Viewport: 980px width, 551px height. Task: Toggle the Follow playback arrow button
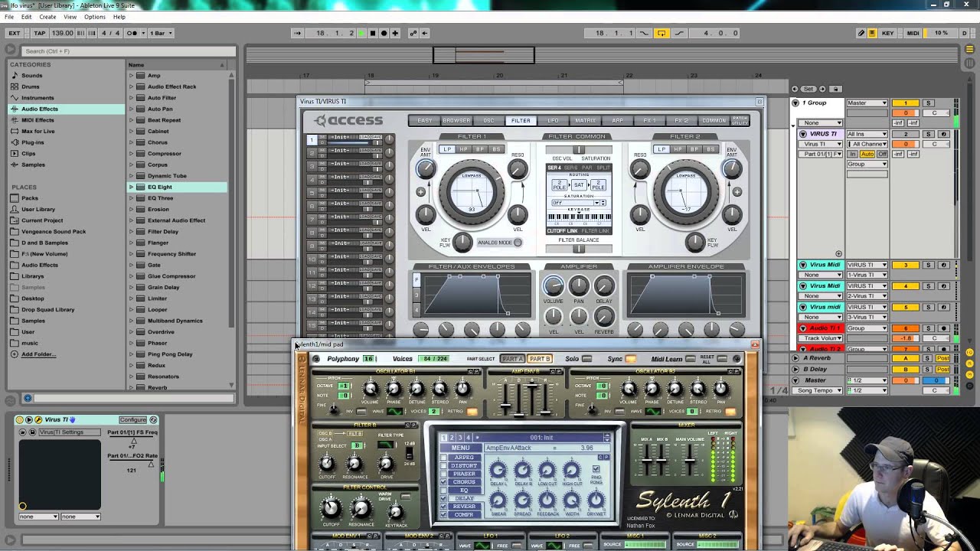pyautogui.click(x=298, y=33)
